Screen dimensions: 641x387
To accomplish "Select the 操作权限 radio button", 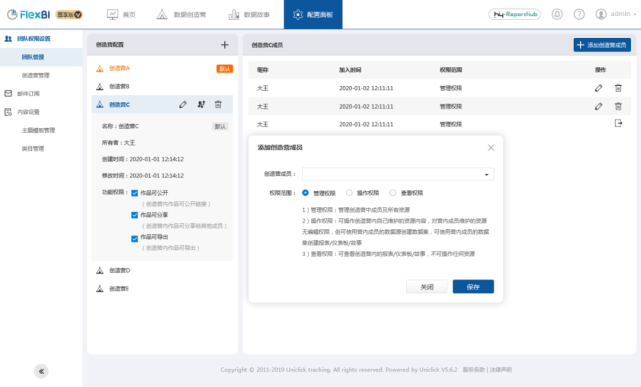I will [349, 192].
